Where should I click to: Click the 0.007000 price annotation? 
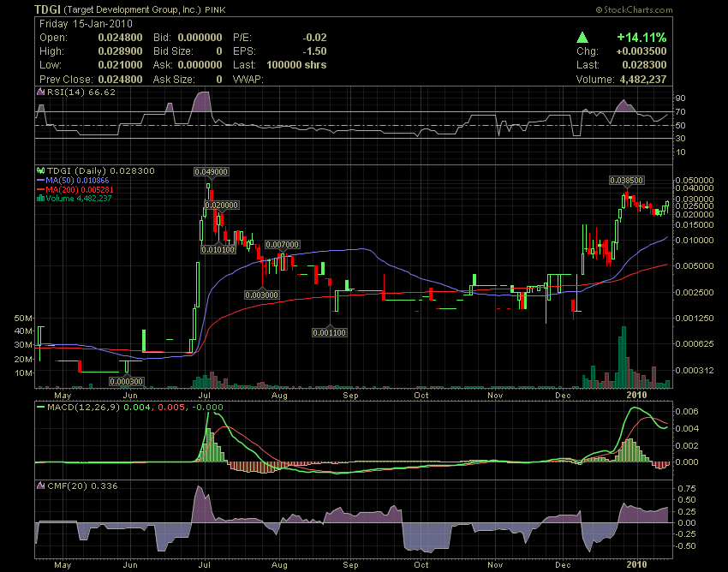283,245
